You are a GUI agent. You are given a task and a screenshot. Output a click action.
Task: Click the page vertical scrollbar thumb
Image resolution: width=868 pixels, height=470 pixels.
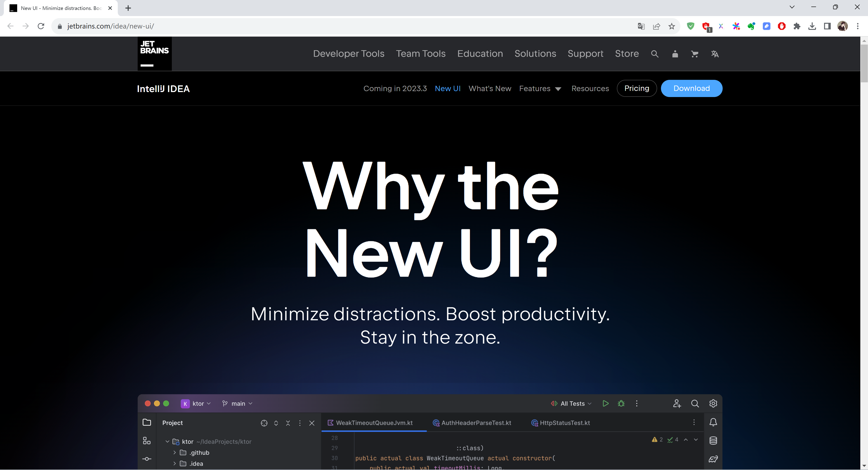[864, 63]
